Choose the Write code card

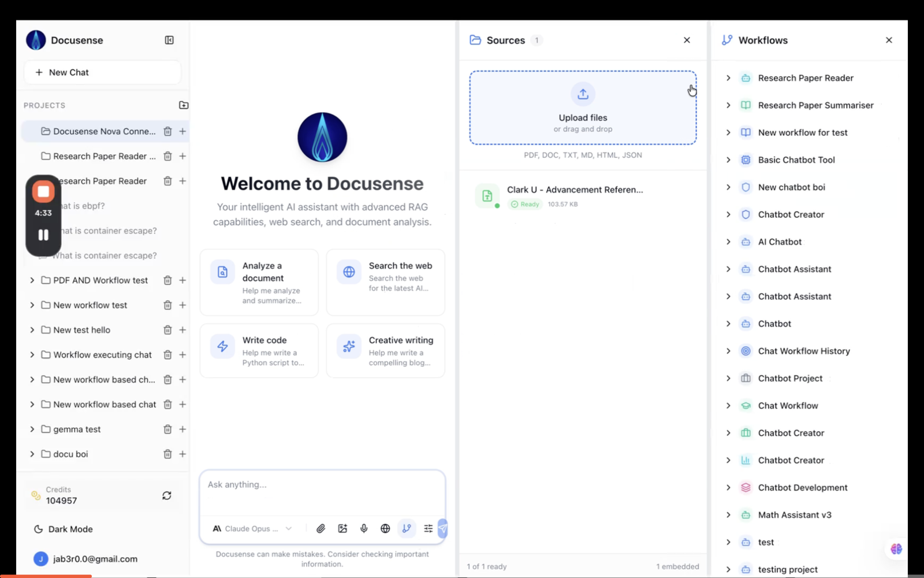pos(259,351)
